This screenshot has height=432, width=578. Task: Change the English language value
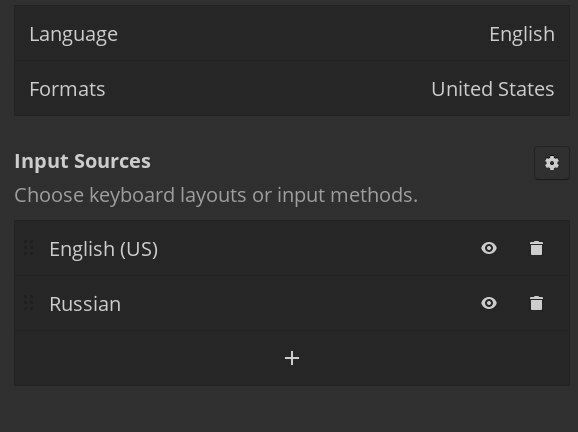pos(522,34)
